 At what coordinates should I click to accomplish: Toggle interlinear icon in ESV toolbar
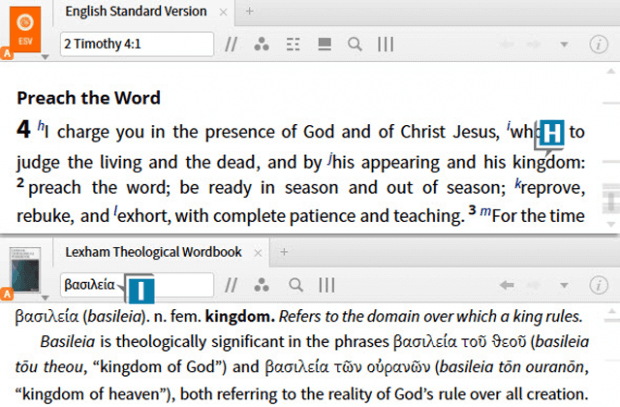[293, 44]
